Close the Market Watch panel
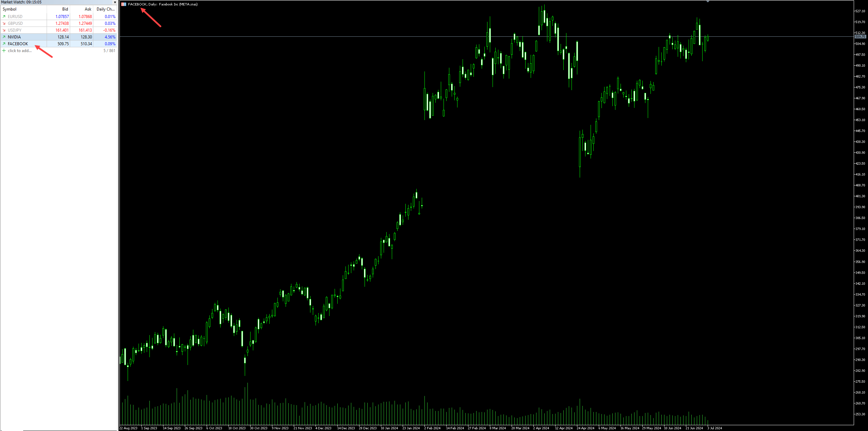The width and height of the screenshot is (868, 431). (x=115, y=2)
